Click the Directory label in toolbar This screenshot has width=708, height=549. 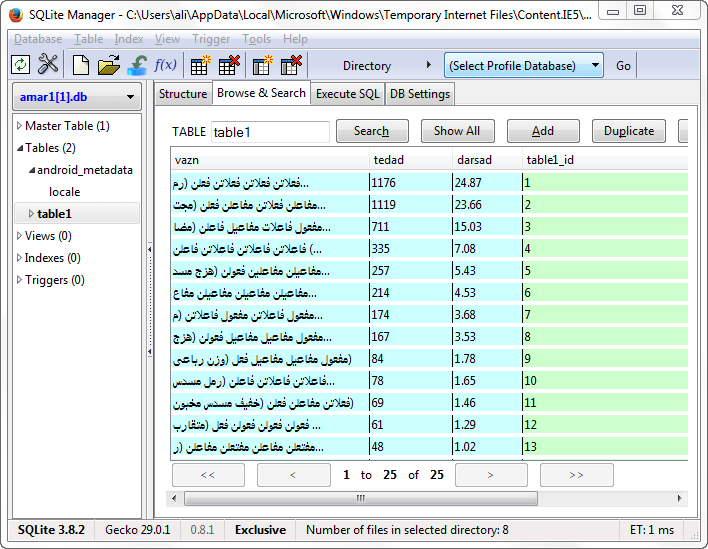click(x=367, y=66)
